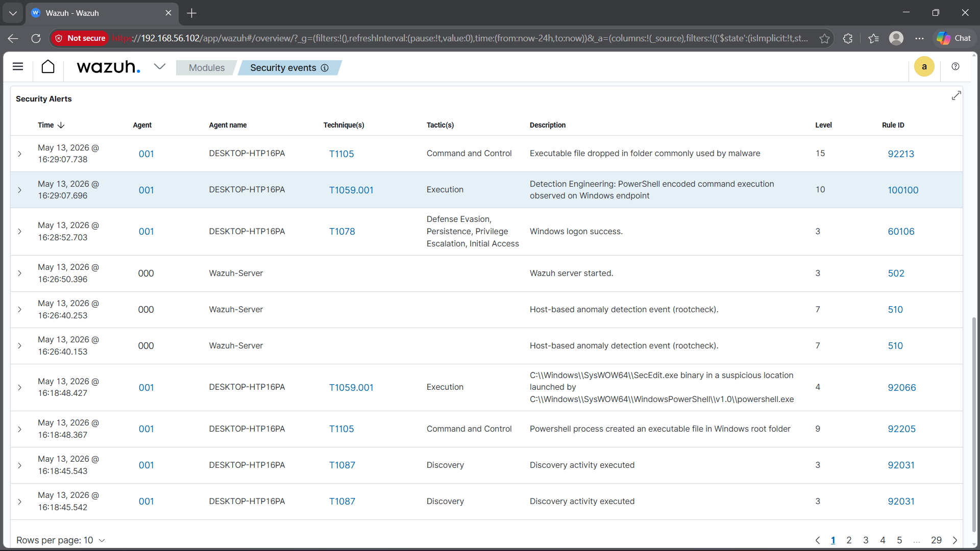Expand Security Alerts panel to fullscreen

coord(956,96)
